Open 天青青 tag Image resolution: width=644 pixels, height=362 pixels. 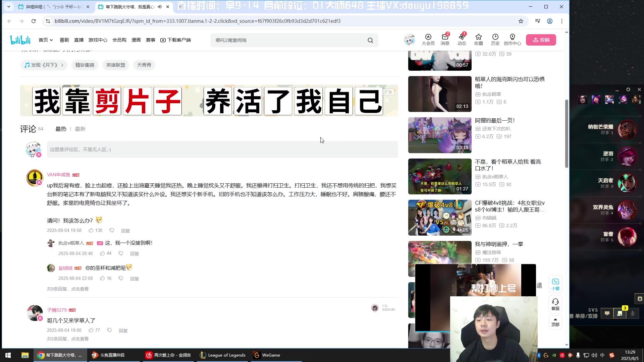[x=144, y=65]
